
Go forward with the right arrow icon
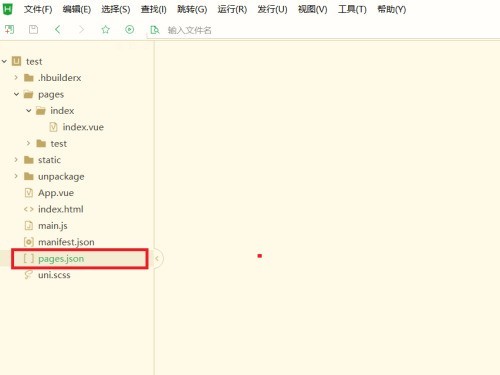(x=81, y=30)
